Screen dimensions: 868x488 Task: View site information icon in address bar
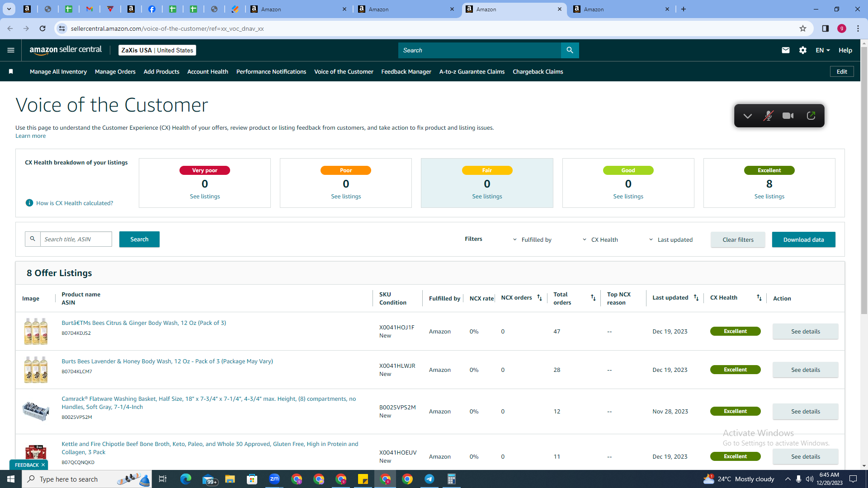point(62,28)
